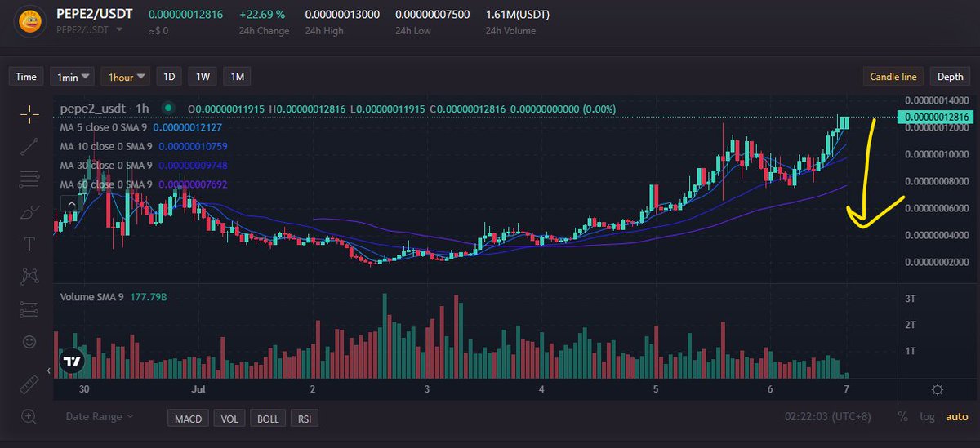Toggle auto scale mode
980x448 pixels.
pos(956,417)
